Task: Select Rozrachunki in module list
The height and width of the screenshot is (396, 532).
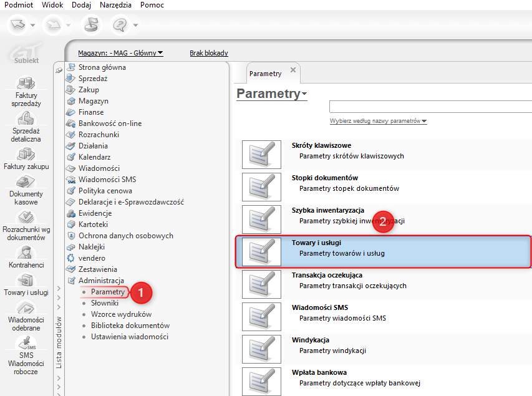Action: (x=99, y=134)
